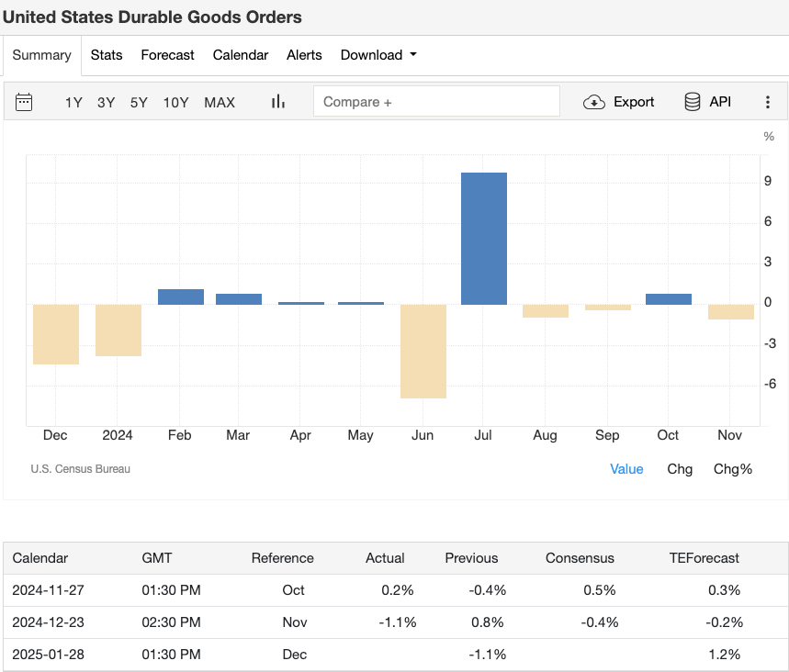This screenshot has width=789, height=672.
Task: Click the U.S. Census Bureau source link
Action: 81,469
